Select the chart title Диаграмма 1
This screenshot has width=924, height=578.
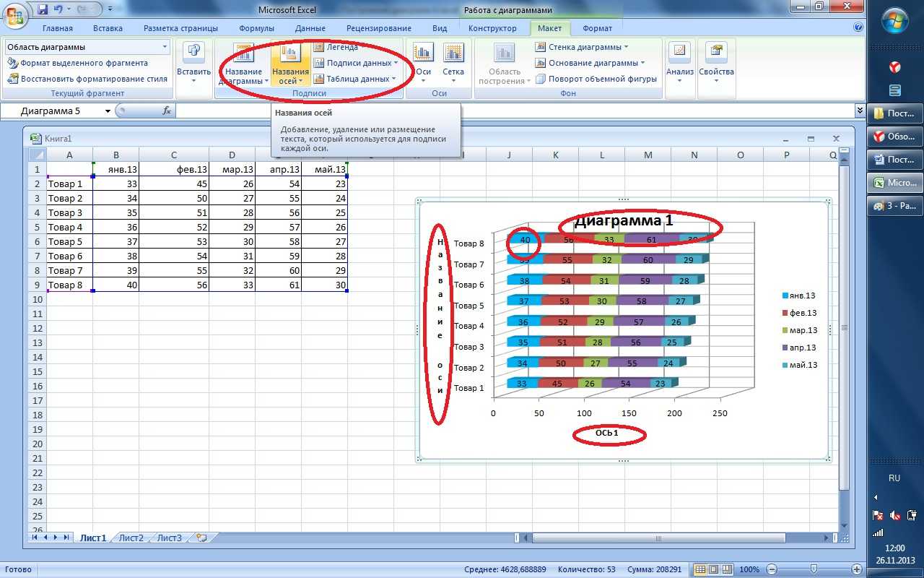624,221
